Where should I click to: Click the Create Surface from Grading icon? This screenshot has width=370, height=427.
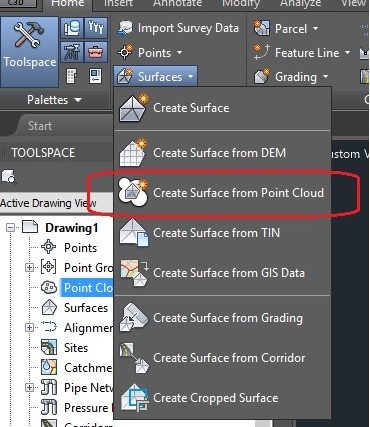(134, 318)
